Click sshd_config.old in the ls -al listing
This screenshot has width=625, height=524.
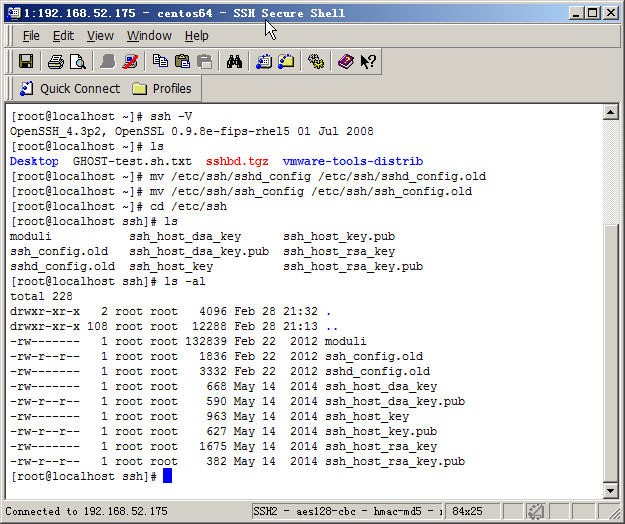point(377,371)
